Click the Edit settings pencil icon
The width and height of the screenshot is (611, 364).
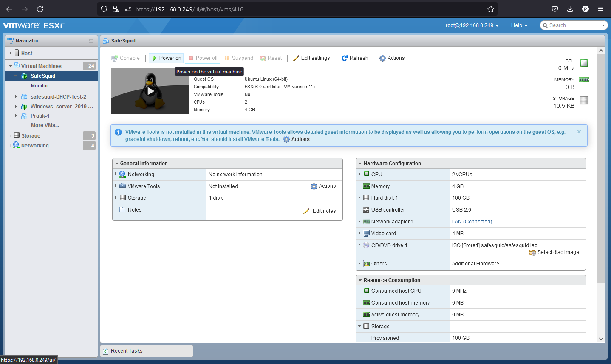click(296, 58)
